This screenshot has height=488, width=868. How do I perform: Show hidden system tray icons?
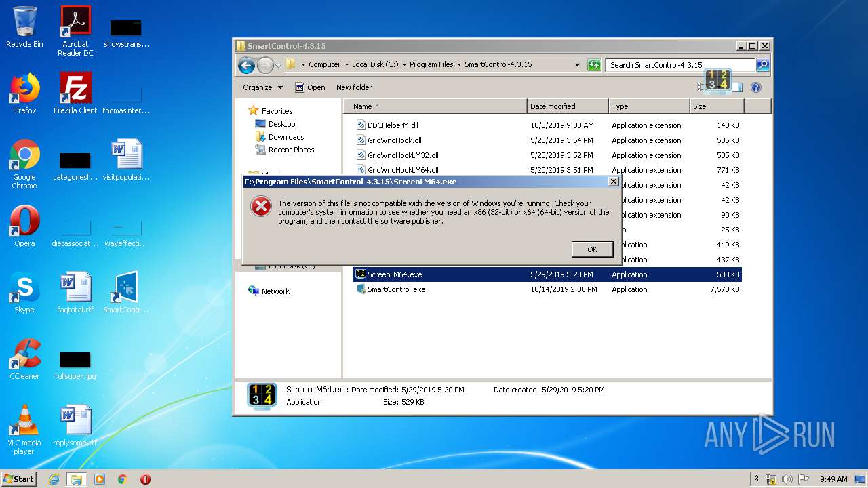(756, 479)
